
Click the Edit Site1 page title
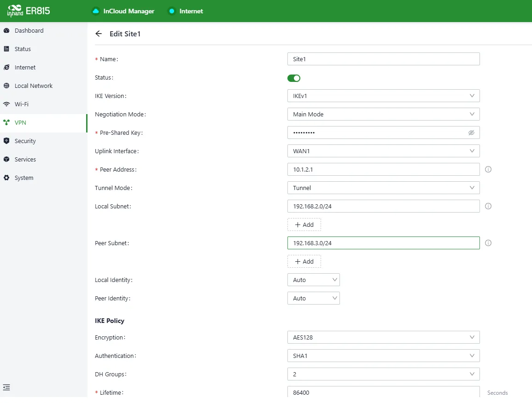[125, 34]
